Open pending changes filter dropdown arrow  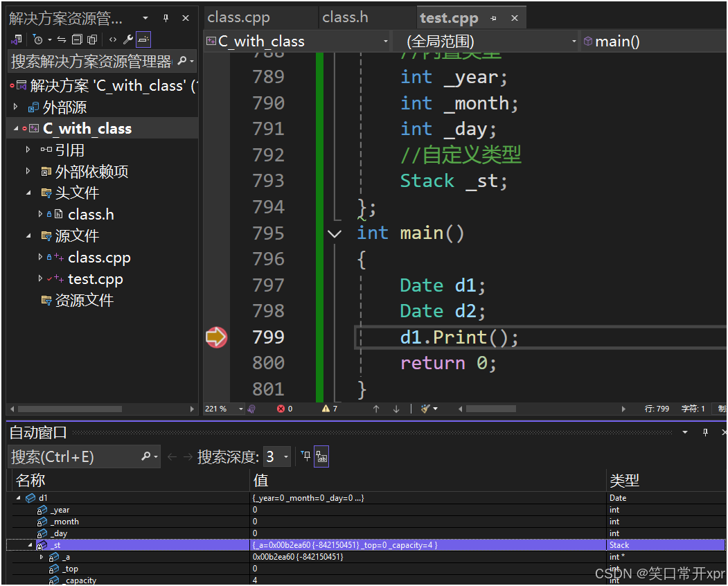(x=50, y=40)
